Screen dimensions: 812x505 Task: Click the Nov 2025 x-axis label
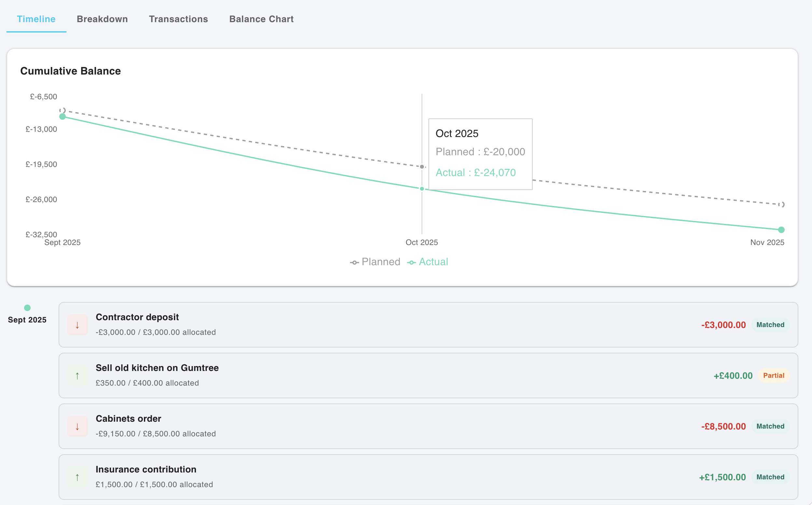point(767,242)
